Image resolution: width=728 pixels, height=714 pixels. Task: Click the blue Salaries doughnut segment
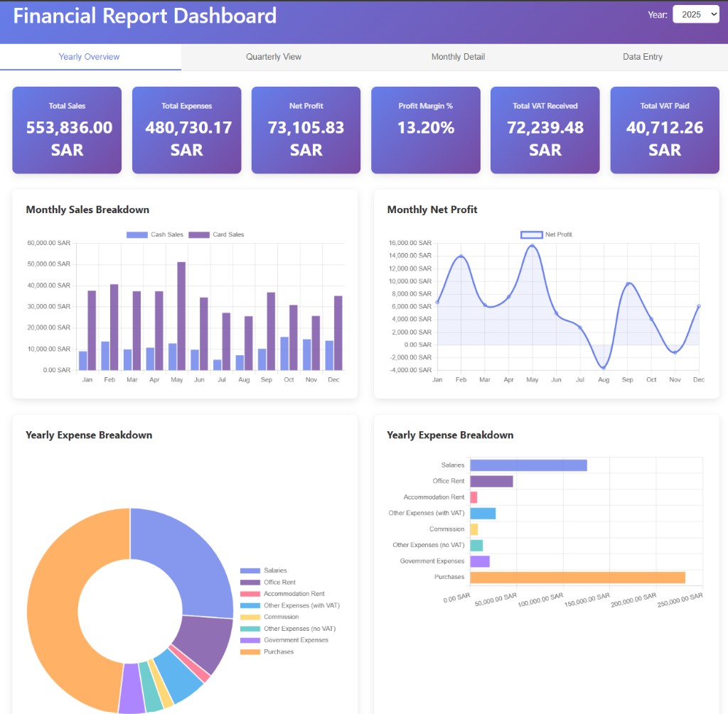[x=186, y=557]
